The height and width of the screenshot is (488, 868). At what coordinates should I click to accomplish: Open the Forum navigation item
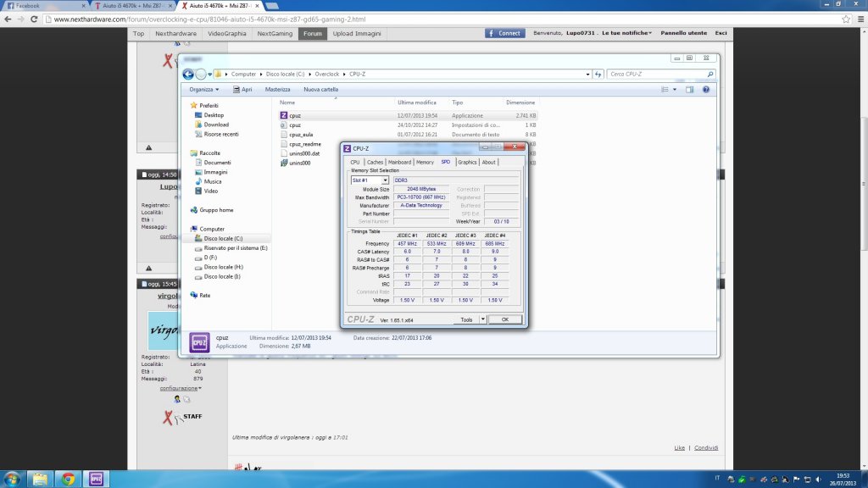[312, 33]
